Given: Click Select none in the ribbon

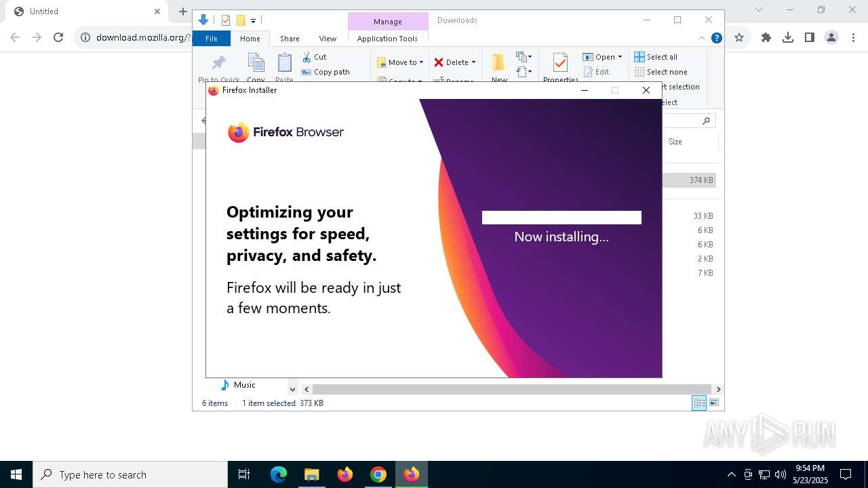Looking at the screenshot, I should coord(661,72).
